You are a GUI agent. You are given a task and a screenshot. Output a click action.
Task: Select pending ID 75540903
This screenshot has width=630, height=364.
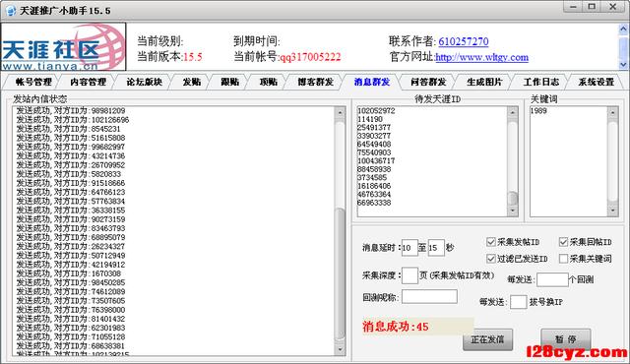click(x=374, y=152)
